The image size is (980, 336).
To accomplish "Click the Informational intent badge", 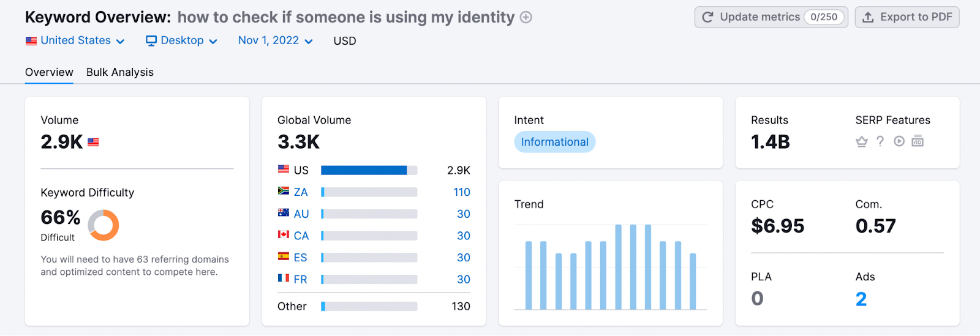I will click(554, 142).
